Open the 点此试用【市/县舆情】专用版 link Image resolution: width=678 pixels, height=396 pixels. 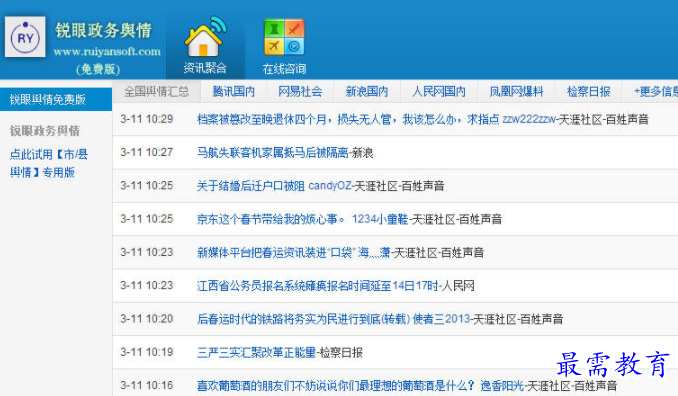(48, 163)
